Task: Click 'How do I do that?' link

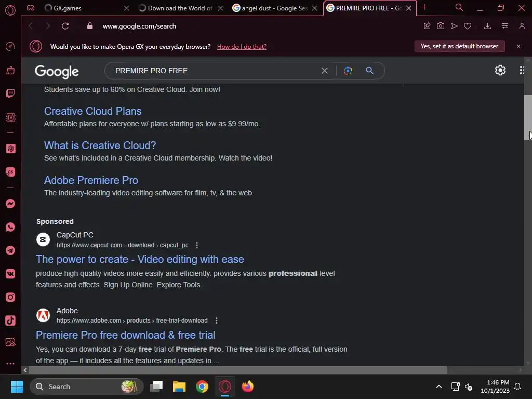Action: (242, 46)
